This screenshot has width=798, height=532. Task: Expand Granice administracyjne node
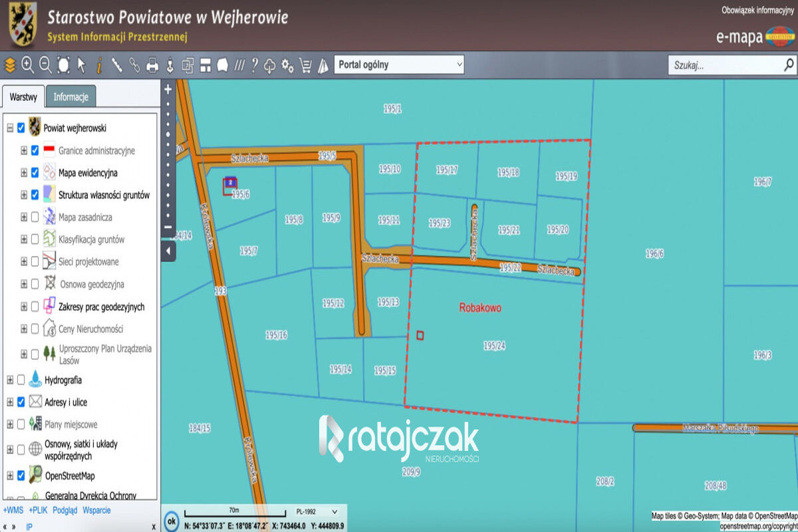24,150
